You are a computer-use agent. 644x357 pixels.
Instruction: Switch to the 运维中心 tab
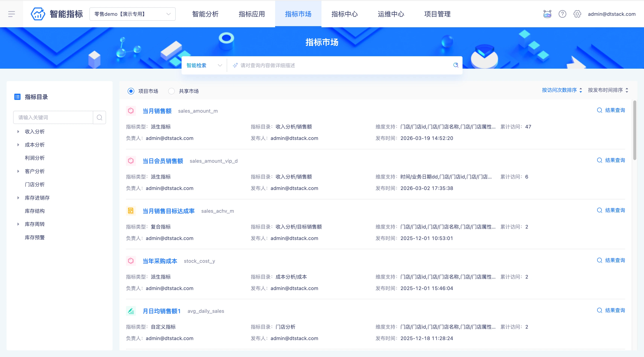tap(391, 14)
